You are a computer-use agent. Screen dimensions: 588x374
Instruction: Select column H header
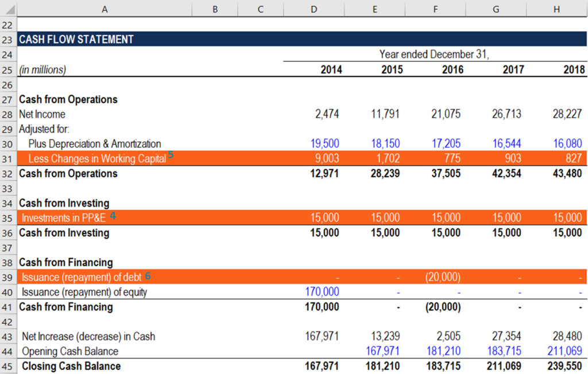click(555, 9)
